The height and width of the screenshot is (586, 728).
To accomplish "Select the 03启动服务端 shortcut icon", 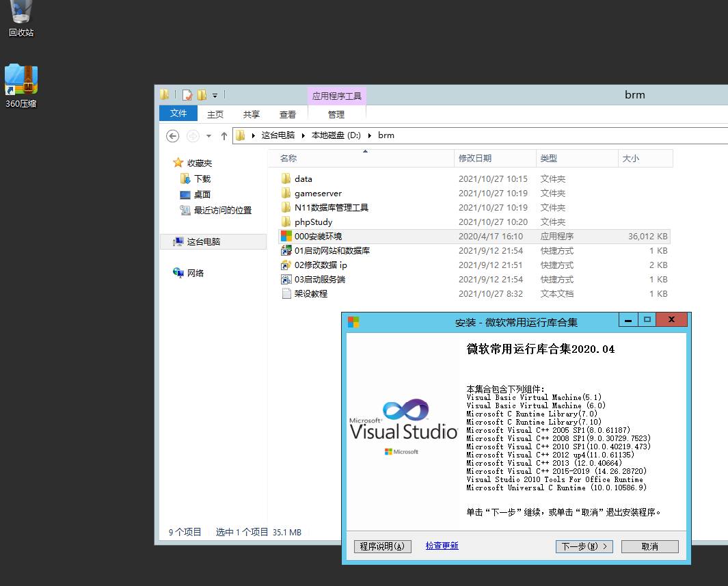I will coord(286,280).
